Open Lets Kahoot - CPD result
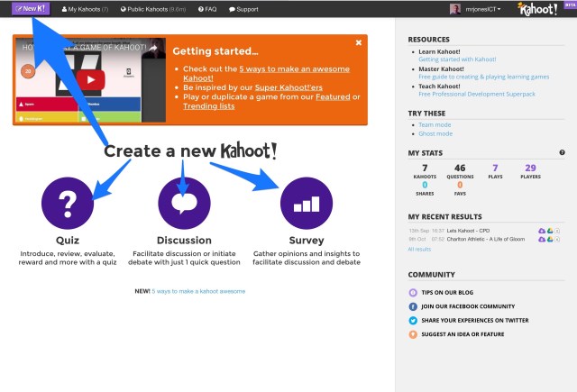577x392 pixels. tap(468, 231)
